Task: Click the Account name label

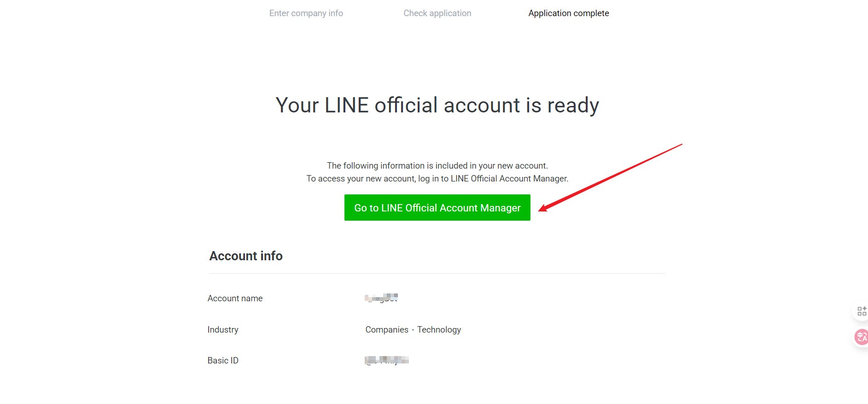Action: 235,299
